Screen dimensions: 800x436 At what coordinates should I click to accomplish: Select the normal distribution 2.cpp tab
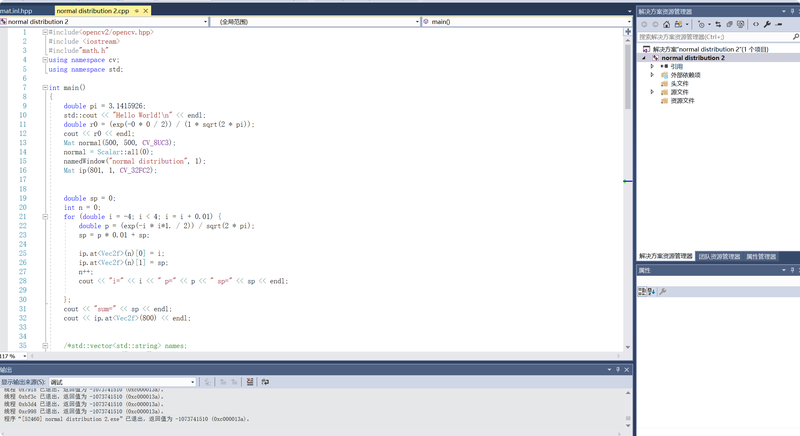[93, 11]
